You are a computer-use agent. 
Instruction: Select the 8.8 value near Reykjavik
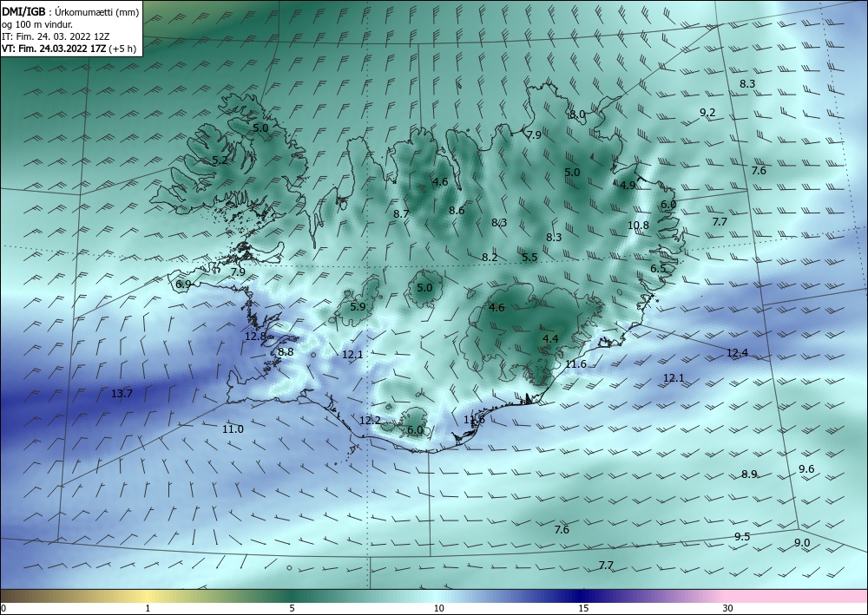[x=286, y=352]
